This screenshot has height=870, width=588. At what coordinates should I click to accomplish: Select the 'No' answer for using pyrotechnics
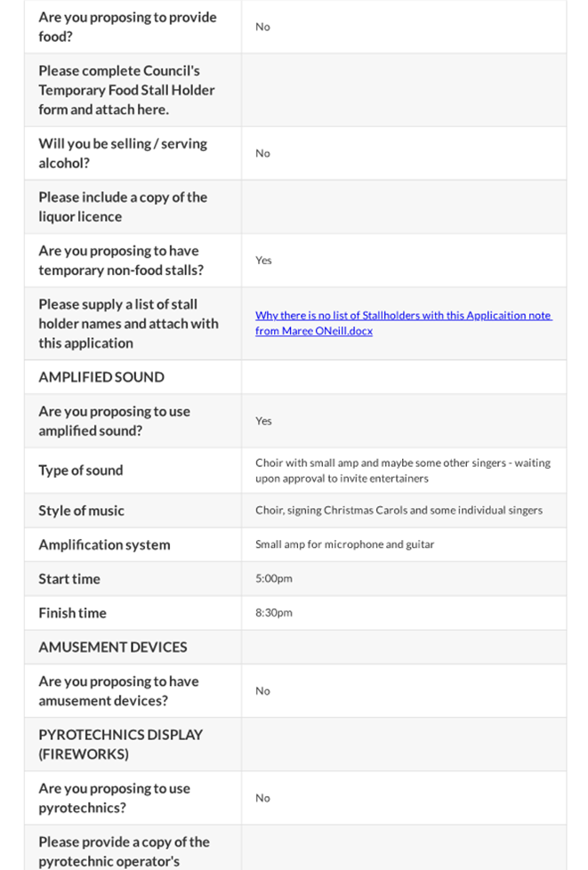click(x=262, y=798)
